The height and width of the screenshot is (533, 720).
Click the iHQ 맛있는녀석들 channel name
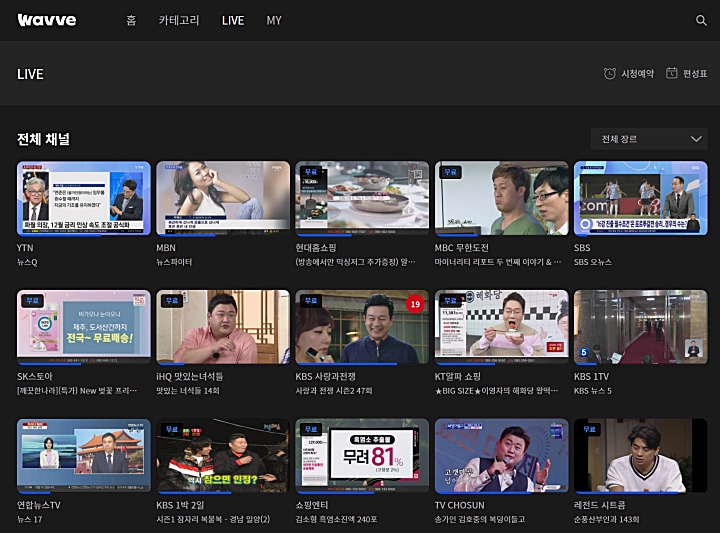tap(190, 376)
